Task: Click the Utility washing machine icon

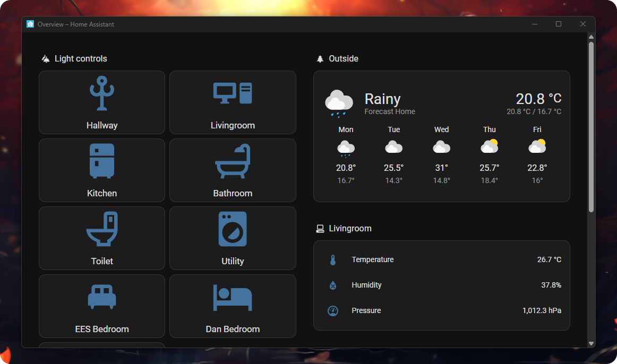Action: [233, 229]
